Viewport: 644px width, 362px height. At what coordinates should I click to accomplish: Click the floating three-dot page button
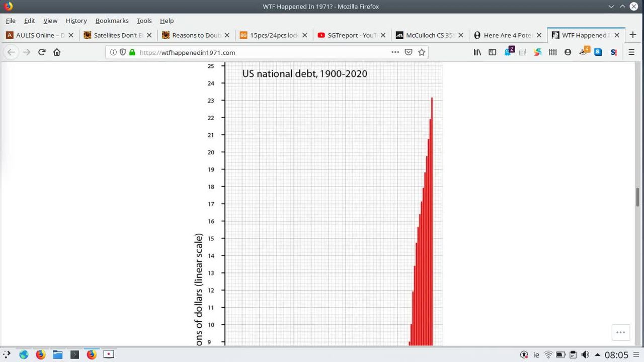coord(620,332)
